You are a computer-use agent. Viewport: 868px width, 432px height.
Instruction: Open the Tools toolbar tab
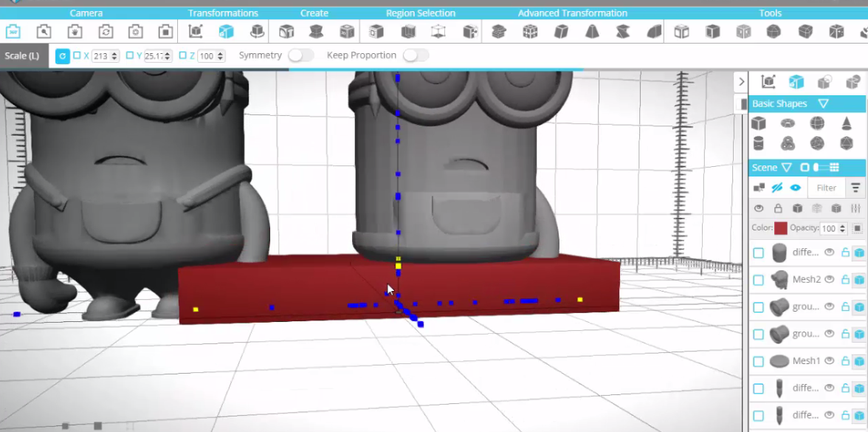(x=771, y=13)
